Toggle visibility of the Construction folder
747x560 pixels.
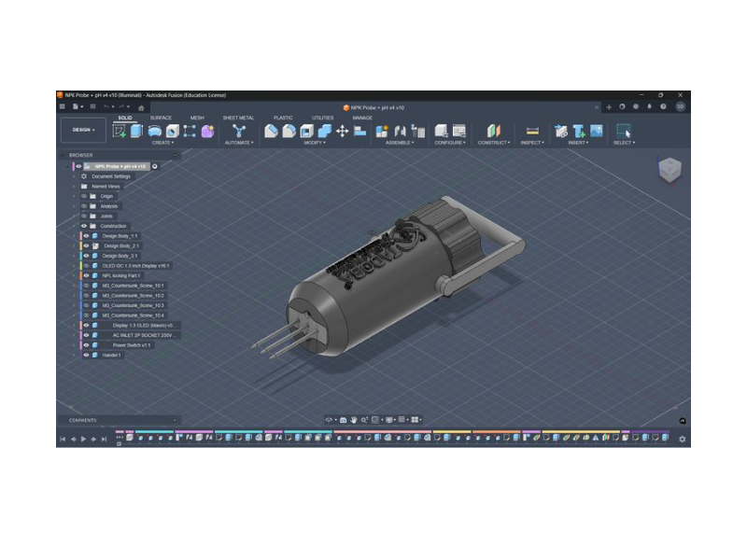pos(84,226)
